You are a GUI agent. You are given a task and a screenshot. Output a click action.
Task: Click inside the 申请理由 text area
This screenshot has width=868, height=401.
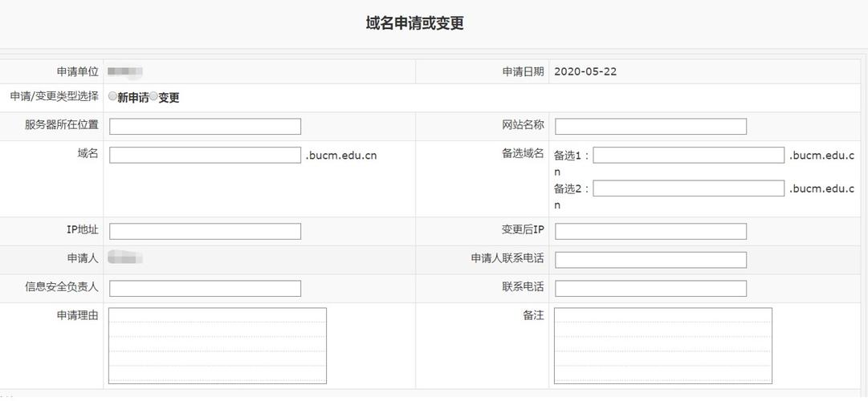218,346
